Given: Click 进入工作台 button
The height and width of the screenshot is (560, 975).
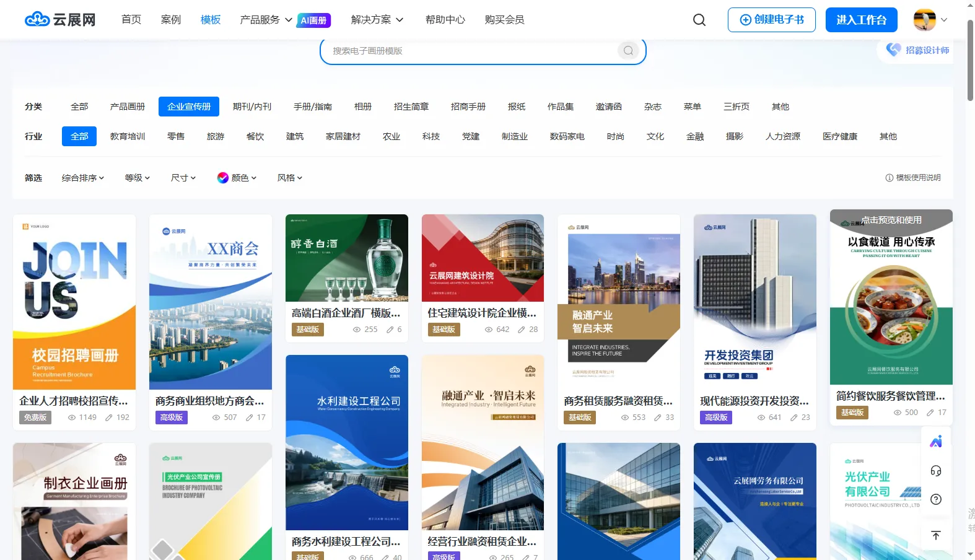Looking at the screenshot, I should [x=861, y=20].
